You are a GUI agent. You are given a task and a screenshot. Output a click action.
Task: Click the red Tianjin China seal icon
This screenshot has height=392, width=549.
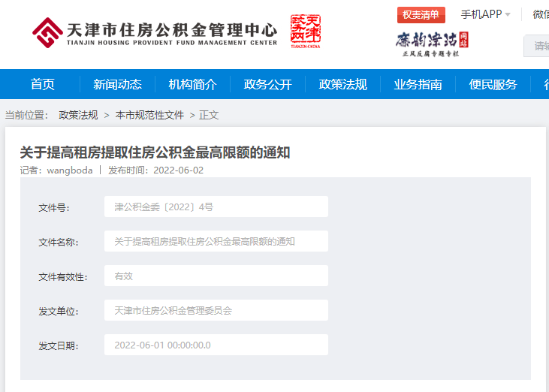click(x=305, y=32)
